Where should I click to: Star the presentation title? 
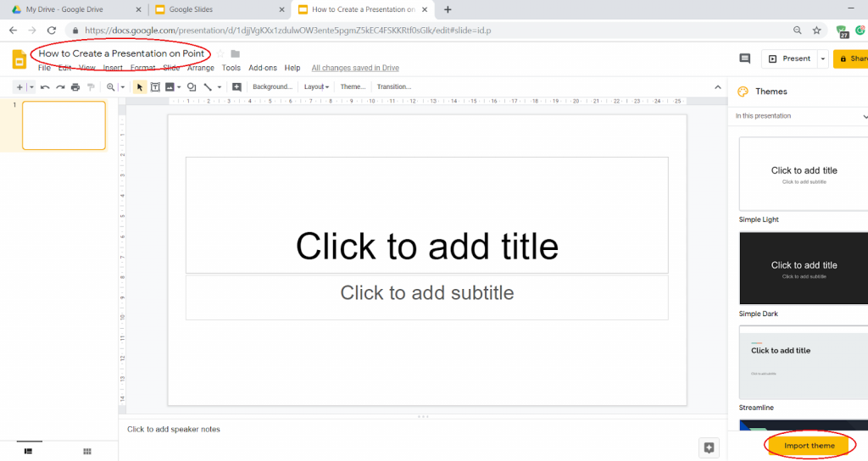coord(220,54)
